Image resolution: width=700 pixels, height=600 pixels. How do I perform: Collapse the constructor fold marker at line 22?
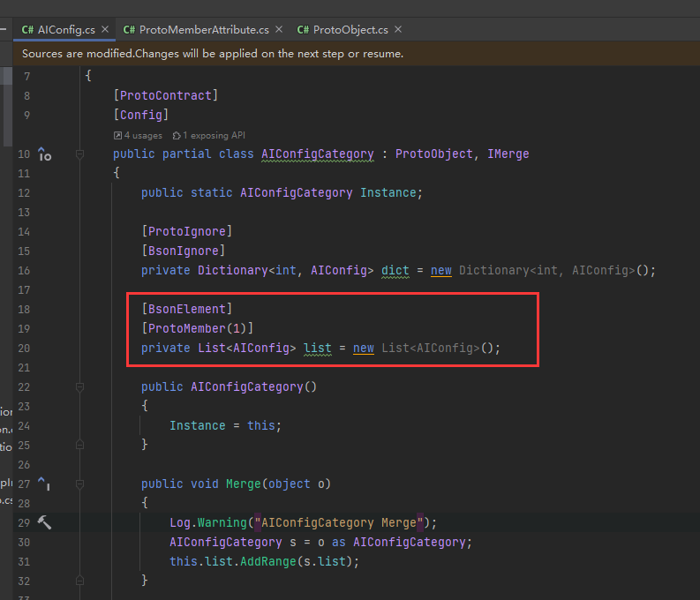(x=80, y=387)
